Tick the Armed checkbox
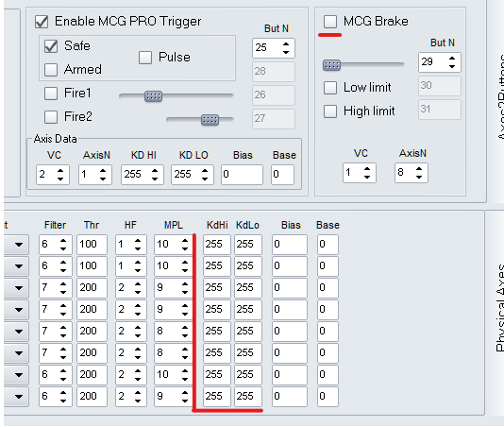Image resolution: width=504 pixels, height=427 pixels. point(51,70)
